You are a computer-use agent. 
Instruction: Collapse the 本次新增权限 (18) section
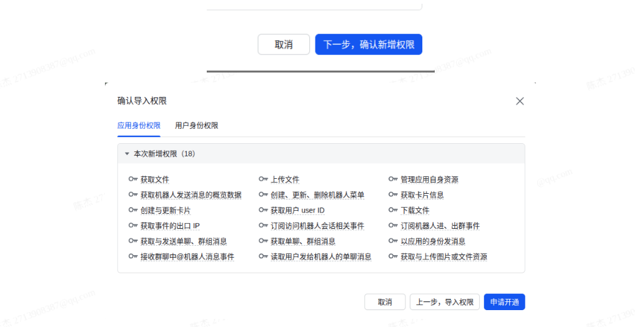tap(127, 154)
